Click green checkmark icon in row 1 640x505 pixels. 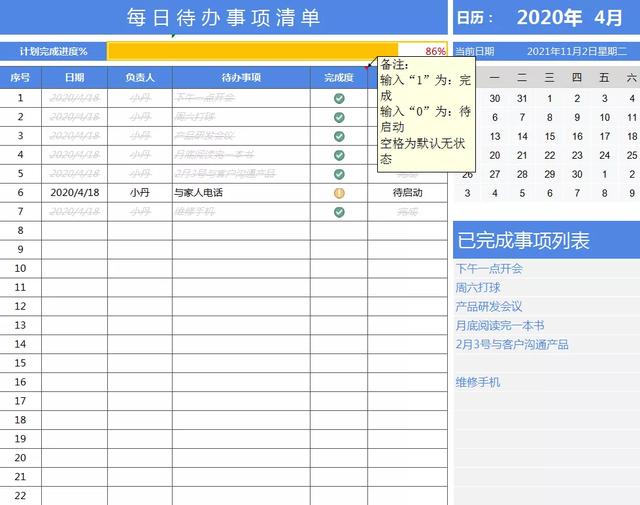point(339,98)
